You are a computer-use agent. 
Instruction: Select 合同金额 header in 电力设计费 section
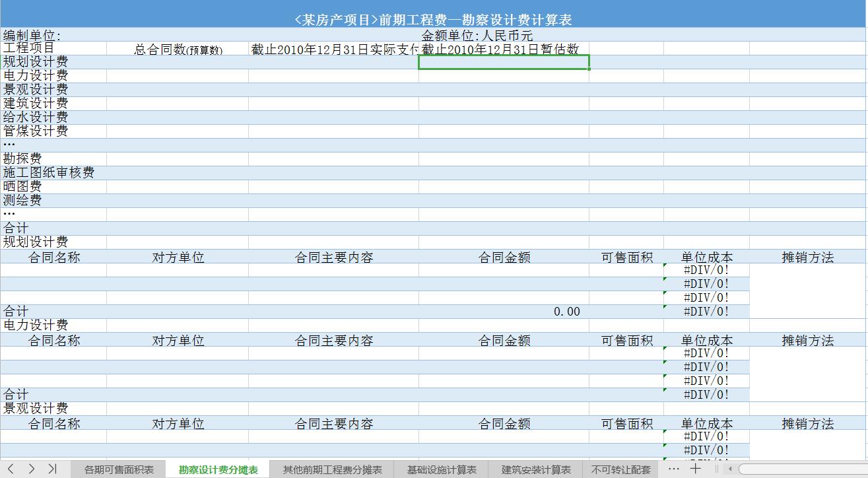tap(504, 340)
